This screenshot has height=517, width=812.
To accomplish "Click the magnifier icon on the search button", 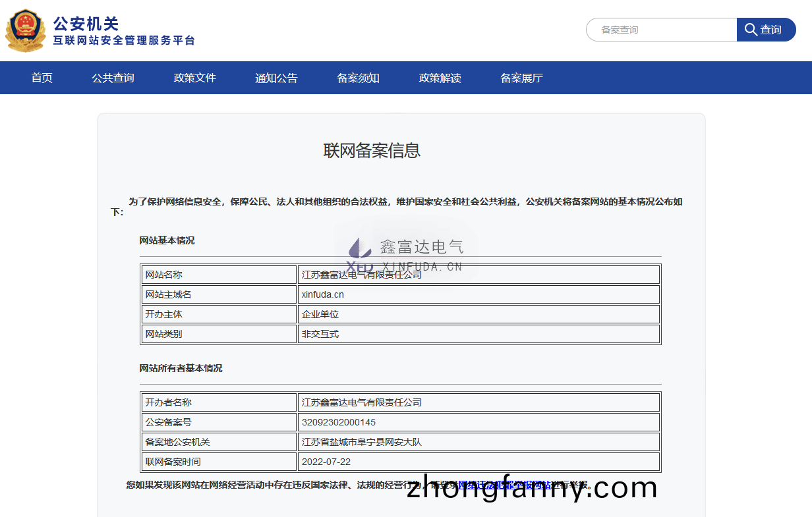I will [751, 29].
